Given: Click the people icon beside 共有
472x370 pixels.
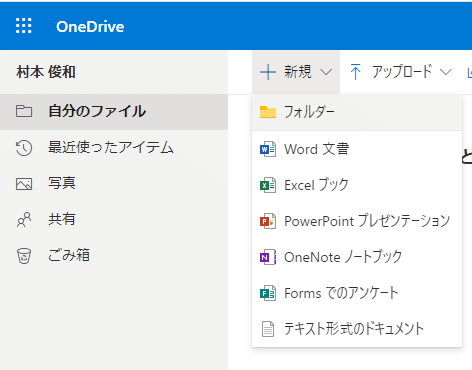Looking at the screenshot, I should (x=24, y=220).
